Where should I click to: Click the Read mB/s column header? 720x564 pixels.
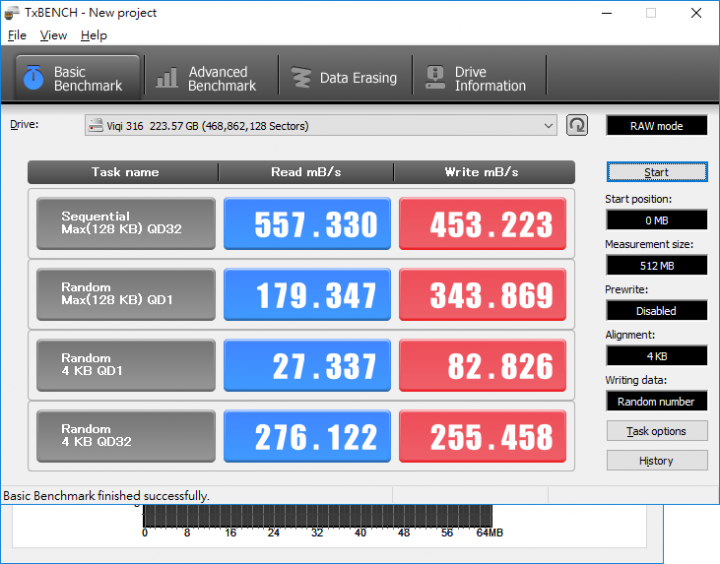pyautogui.click(x=306, y=172)
